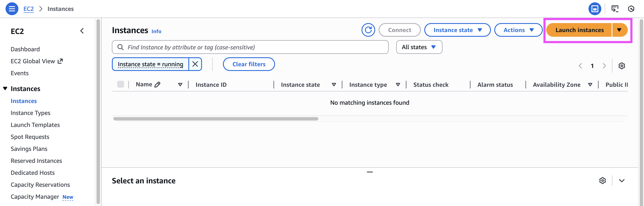This screenshot has width=644, height=206.
Task: Open the Actions dropdown menu
Action: coord(518,30)
